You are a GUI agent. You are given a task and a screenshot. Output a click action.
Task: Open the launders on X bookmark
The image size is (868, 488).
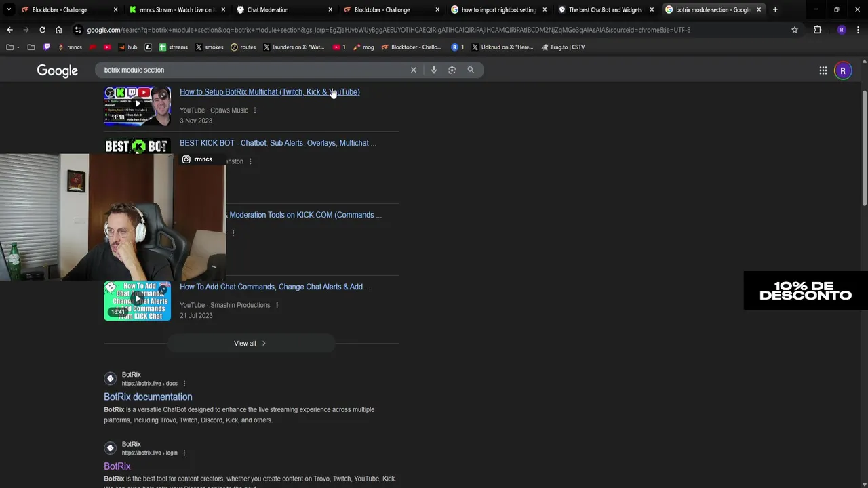pyautogui.click(x=294, y=47)
